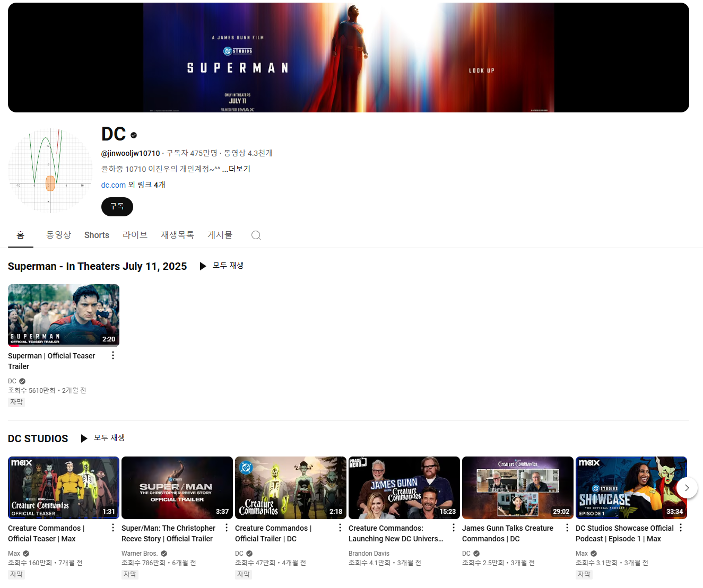Open the Superman - In Theaters playlist title

97,266
